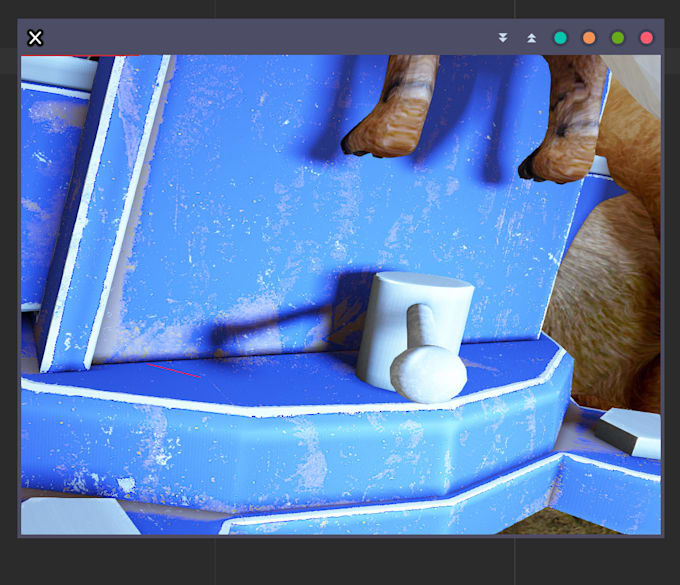This screenshot has width=680, height=585.
Task: Close the render preview with the X icon
Action: coord(35,38)
